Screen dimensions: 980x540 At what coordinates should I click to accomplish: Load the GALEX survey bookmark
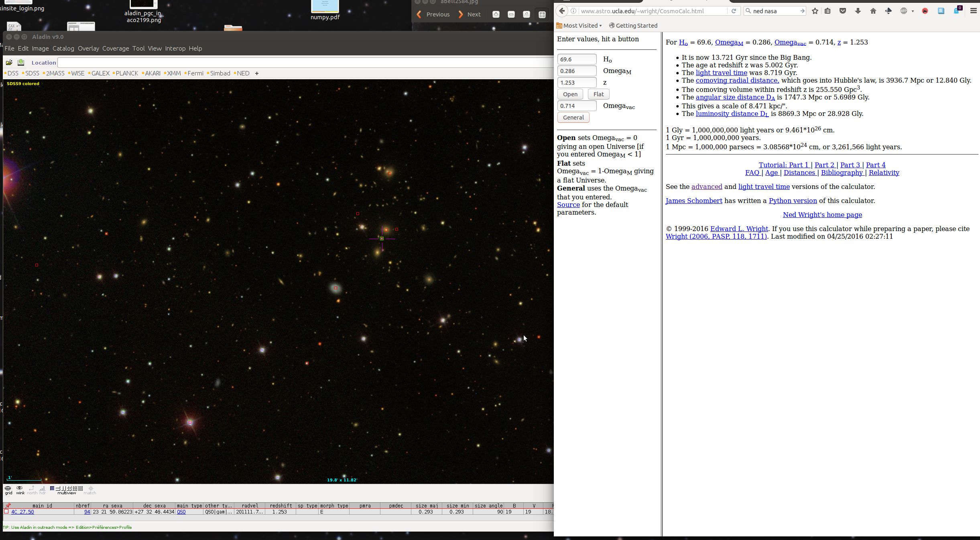(x=99, y=73)
